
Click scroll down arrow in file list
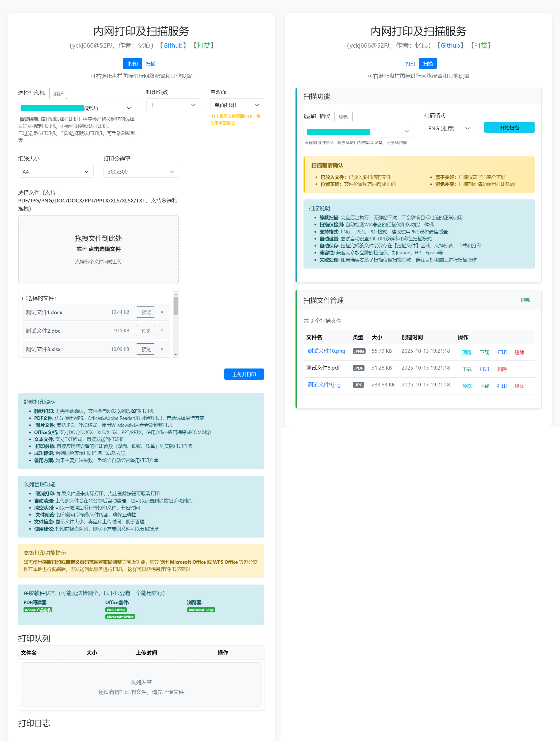[x=176, y=354]
